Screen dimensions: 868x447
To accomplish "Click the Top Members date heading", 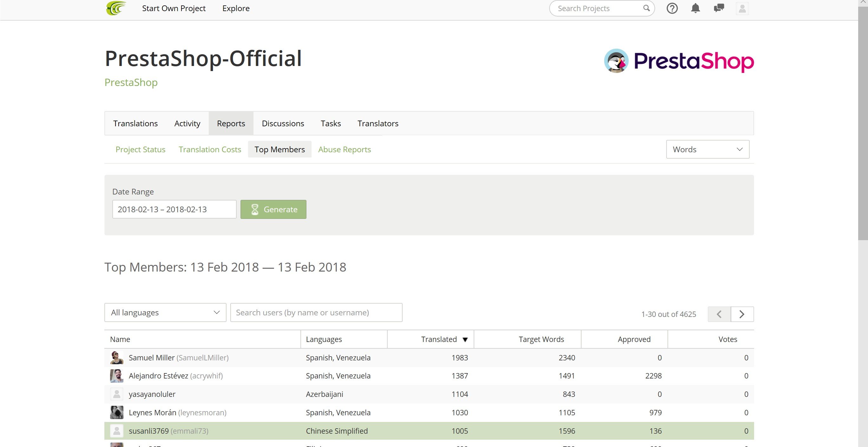I will point(225,267).
